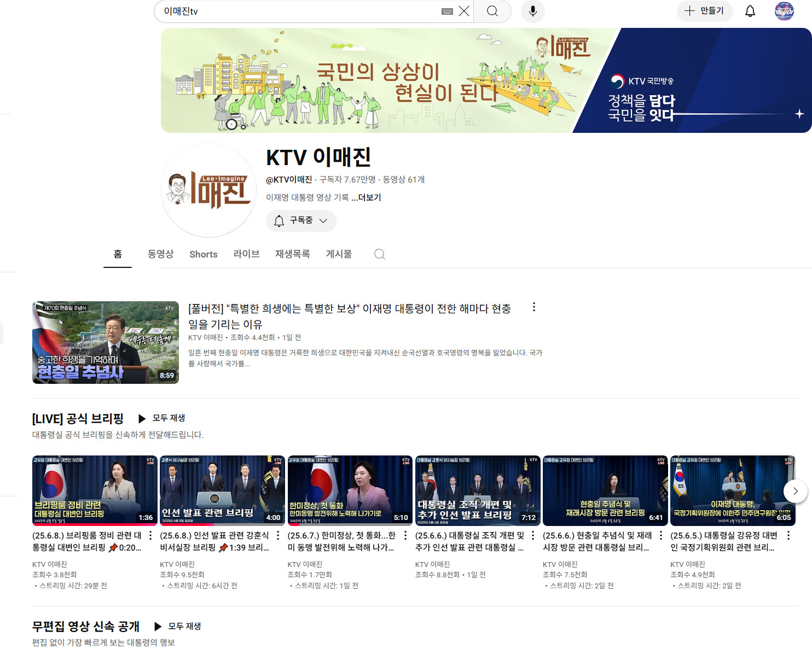Click KTV 이매진 channel name under 브리핑룸 정비 video

tap(50, 564)
